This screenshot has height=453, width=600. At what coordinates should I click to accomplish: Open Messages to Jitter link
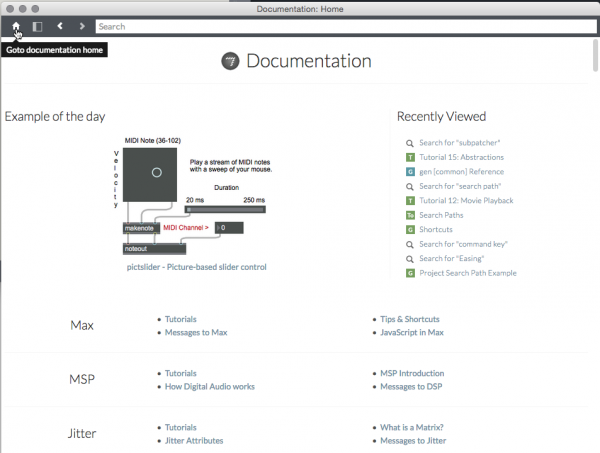coord(413,441)
